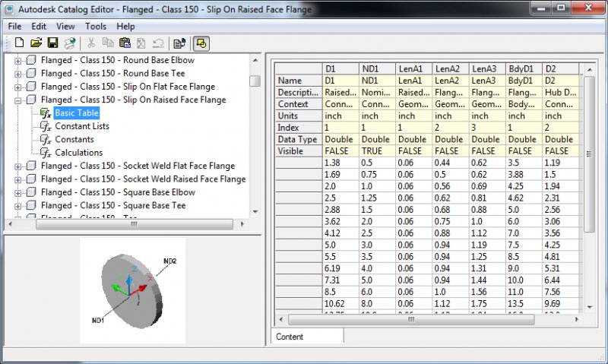Click the 10.62 cell in D1 column

click(x=340, y=303)
